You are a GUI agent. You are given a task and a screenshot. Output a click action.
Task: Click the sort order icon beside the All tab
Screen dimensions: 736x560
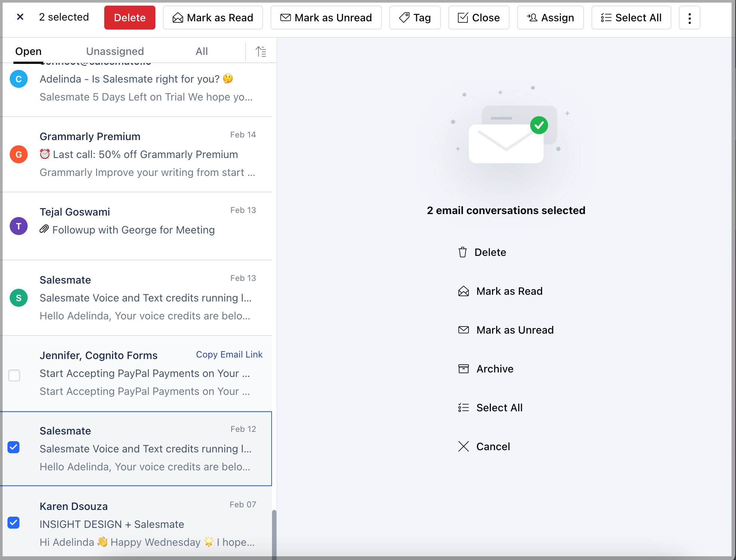(x=261, y=51)
